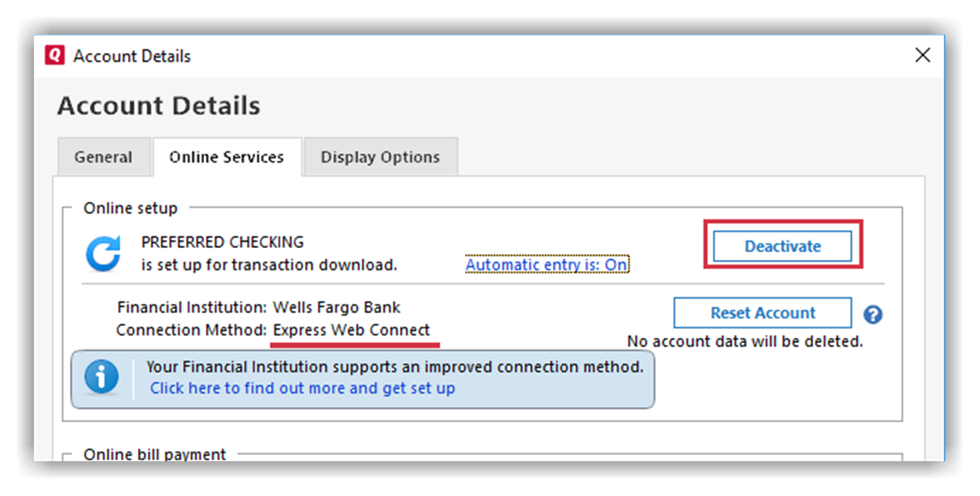Click the blue information icon
The height and width of the screenshot is (496, 980).
coord(102,378)
